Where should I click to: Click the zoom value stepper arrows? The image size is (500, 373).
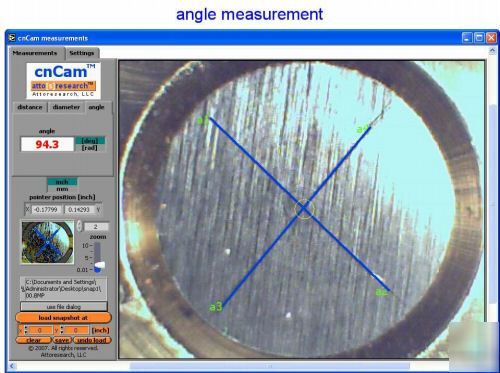click(79, 226)
